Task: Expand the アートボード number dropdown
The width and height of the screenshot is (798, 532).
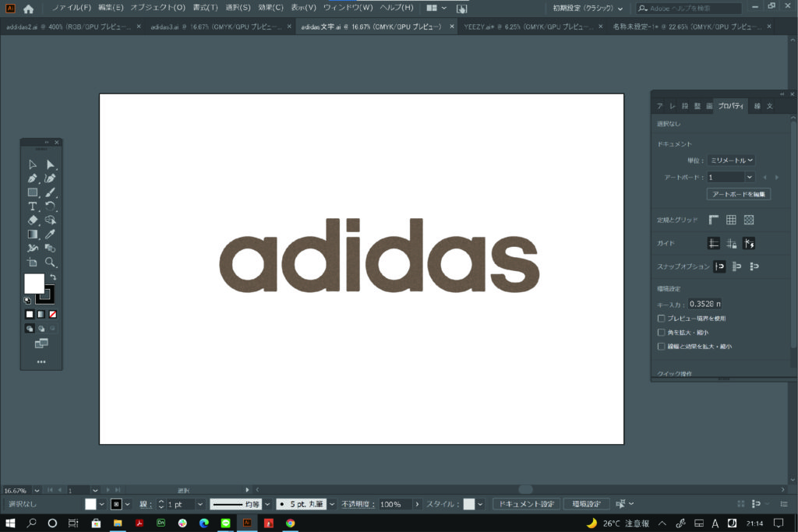Action: tap(750, 178)
